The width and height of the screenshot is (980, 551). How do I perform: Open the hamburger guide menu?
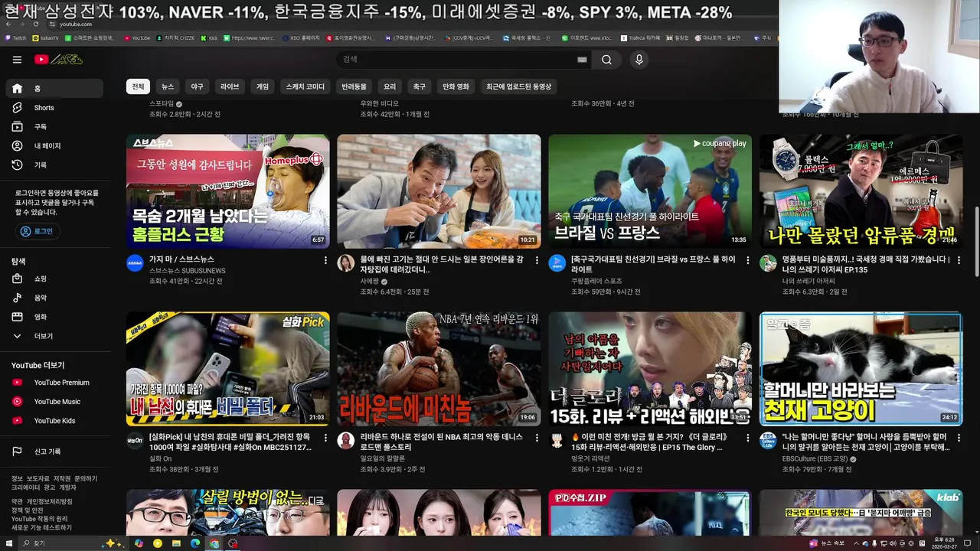[x=17, y=60]
